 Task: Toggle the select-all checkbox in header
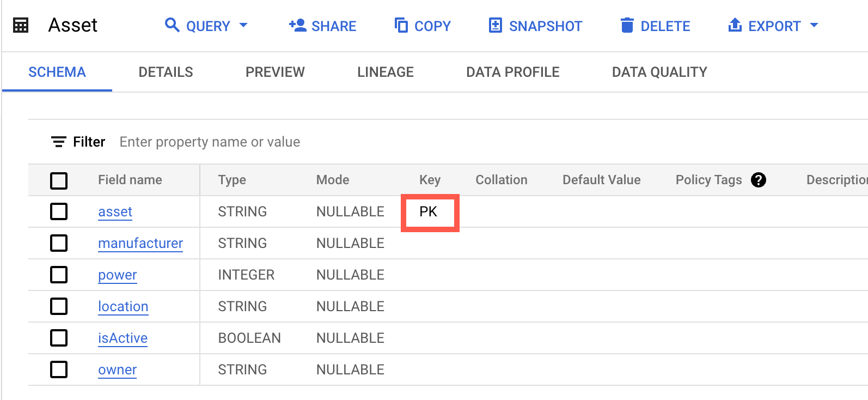[x=59, y=180]
